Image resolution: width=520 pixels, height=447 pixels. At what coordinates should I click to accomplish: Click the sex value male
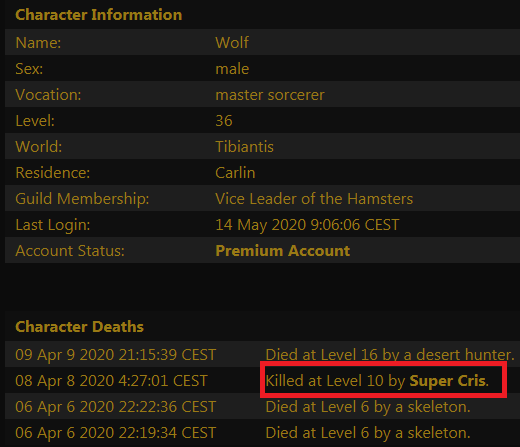tap(232, 69)
